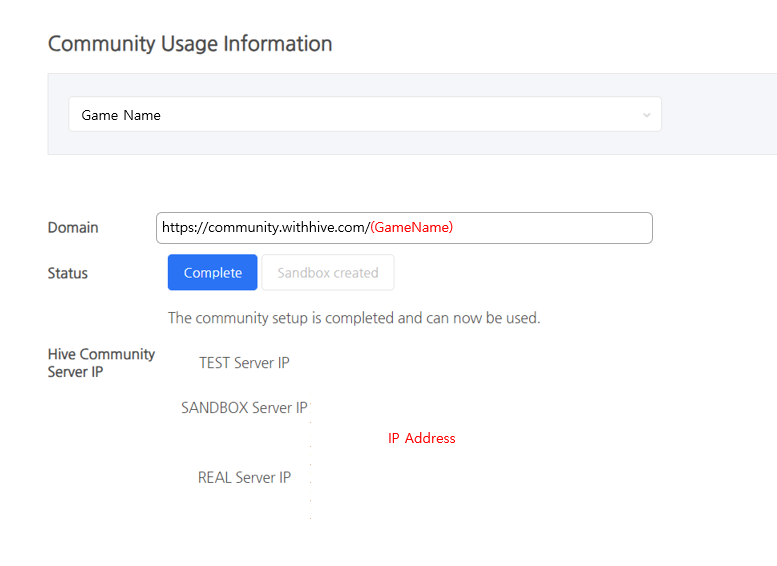This screenshot has width=777, height=566.
Task: Click the red (GameName) text in the domain field
Action: pos(412,227)
